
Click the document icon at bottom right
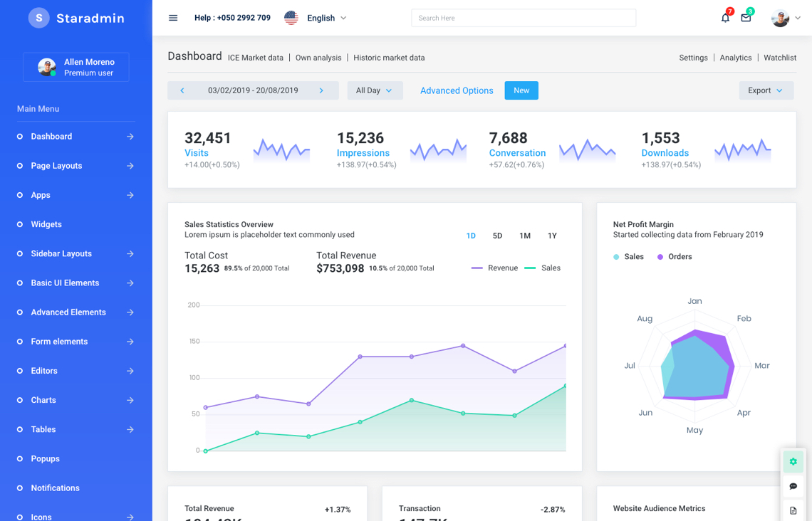(793, 510)
